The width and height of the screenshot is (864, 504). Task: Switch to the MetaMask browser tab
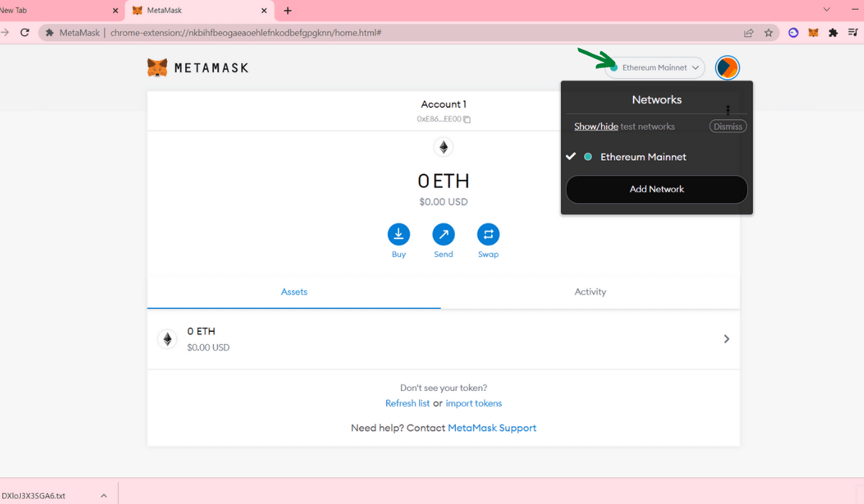199,11
